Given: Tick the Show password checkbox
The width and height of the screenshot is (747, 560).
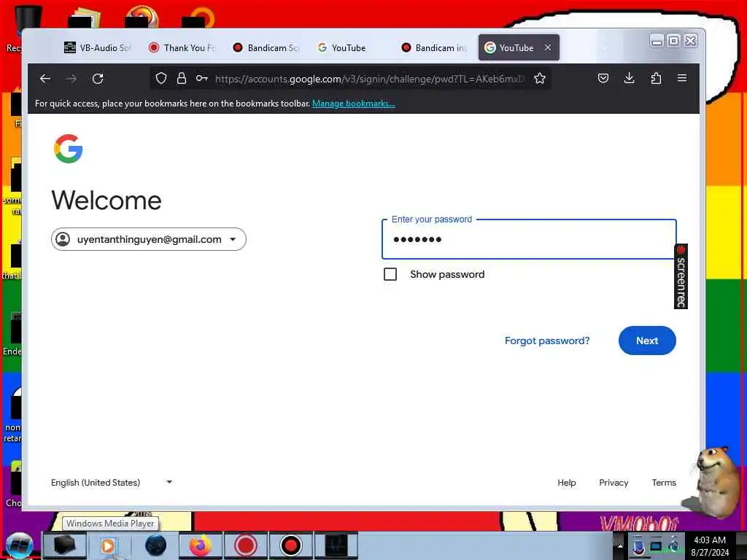Looking at the screenshot, I should tap(390, 274).
